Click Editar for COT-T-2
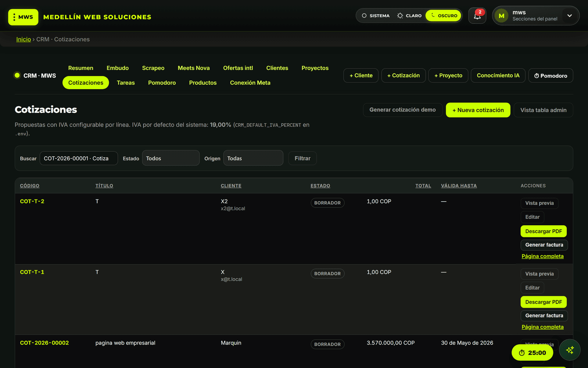Image resolution: width=588 pixels, height=368 pixels. click(x=533, y=217)
